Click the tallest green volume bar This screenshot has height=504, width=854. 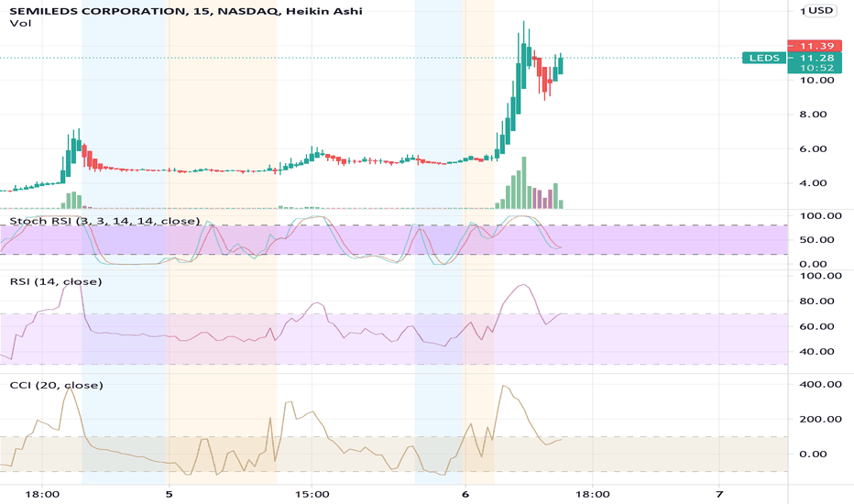pyautogui.click(x=524, y=182)
